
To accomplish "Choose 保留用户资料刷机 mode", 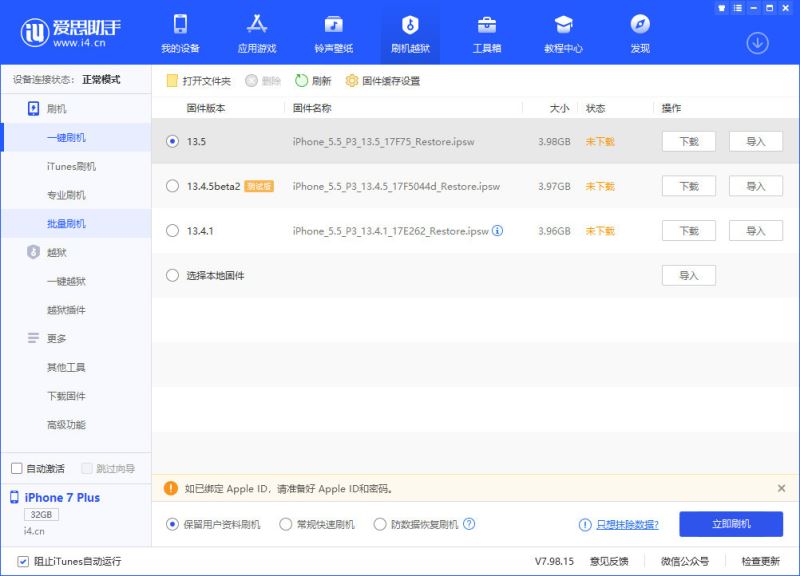I will click(x=172, y=524).
